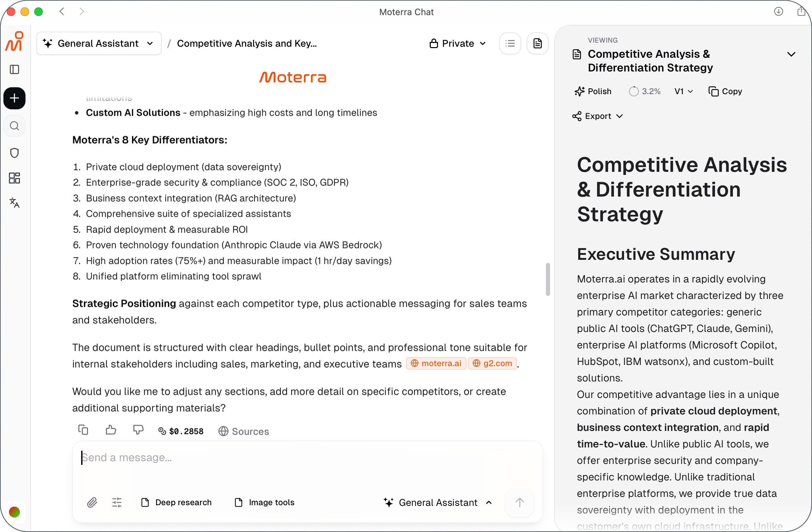This screenshot has height=532, width=812.
Task: Click the Executive Summary heading
Action: click(656, 254)
